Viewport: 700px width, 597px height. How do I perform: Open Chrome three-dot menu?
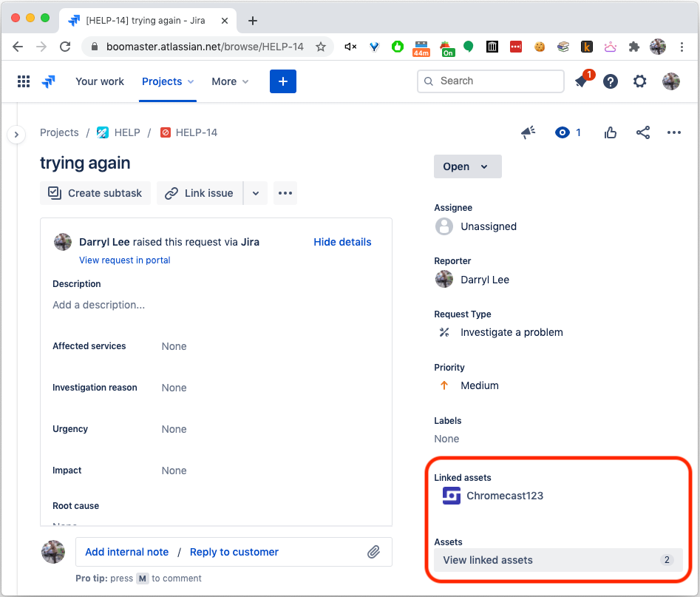[x=682, y=47]
